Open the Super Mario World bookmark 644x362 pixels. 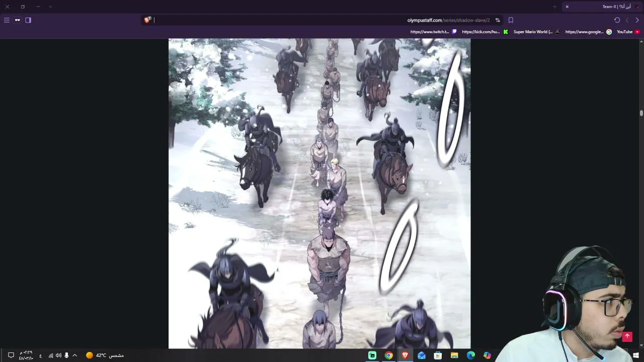(536, 32)
